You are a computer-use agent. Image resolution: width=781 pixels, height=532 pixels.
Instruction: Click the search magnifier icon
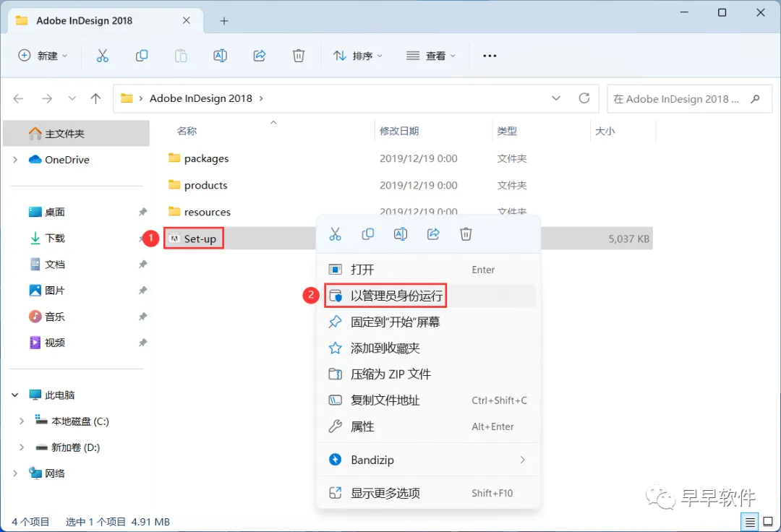pyautogui.click(x=755, y=98)
